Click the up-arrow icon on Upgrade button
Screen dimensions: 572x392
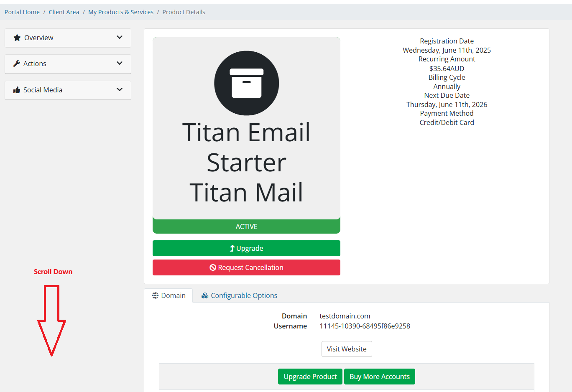pyautogui.click(x=232, y=248)
